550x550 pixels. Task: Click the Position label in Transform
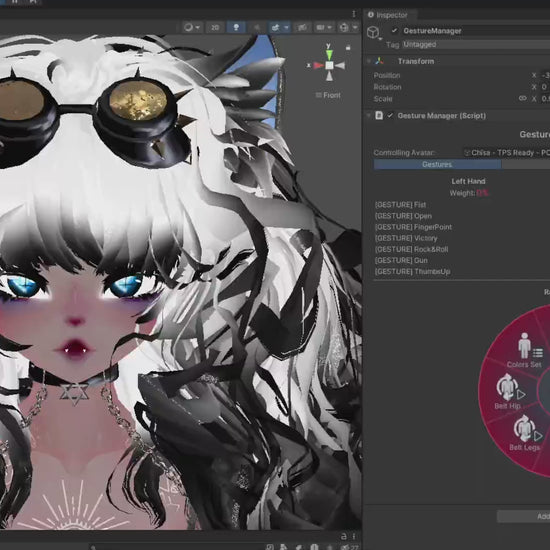[387, 75]
